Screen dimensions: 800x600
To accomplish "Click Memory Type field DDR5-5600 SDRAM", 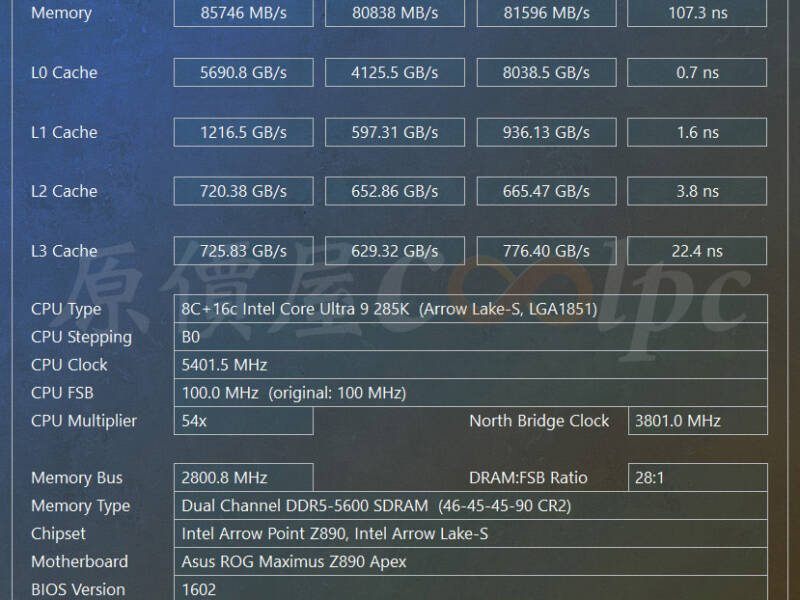I will click(470, 506).
